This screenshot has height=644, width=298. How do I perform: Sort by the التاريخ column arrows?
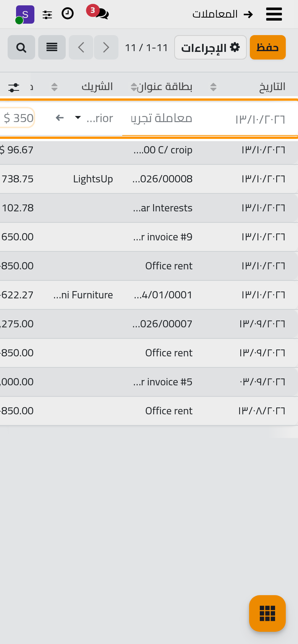214,87
